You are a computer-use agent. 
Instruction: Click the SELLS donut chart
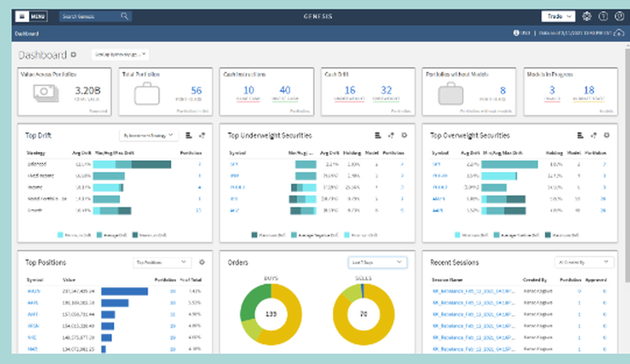364,314
